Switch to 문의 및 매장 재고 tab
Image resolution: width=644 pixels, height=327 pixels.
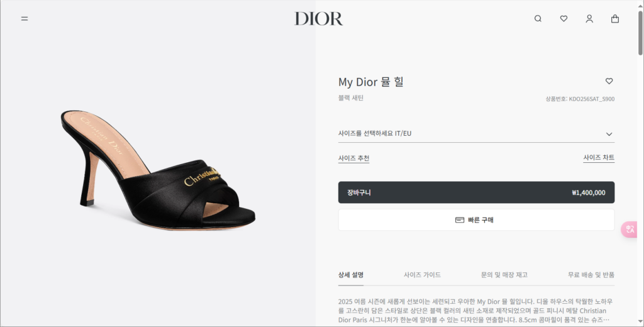click(504, 275)
